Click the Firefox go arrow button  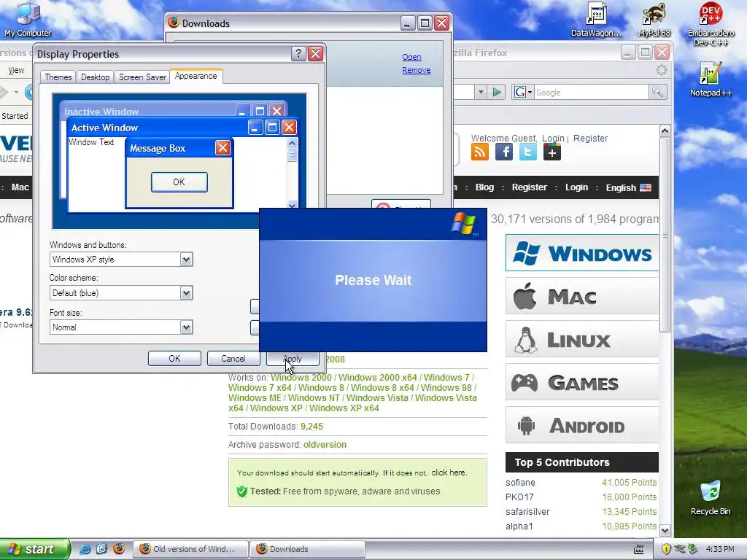pyautogui.click(x=496, y=92)
